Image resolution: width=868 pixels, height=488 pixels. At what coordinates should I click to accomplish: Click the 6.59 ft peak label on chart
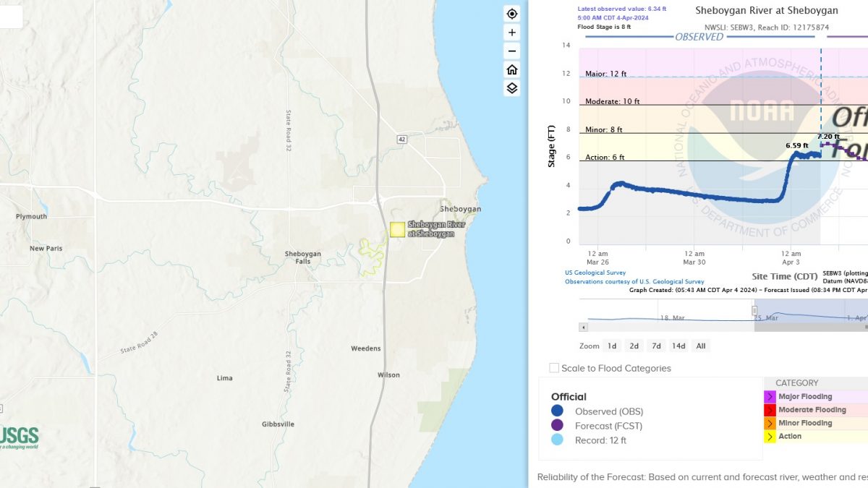click(797, 145)
